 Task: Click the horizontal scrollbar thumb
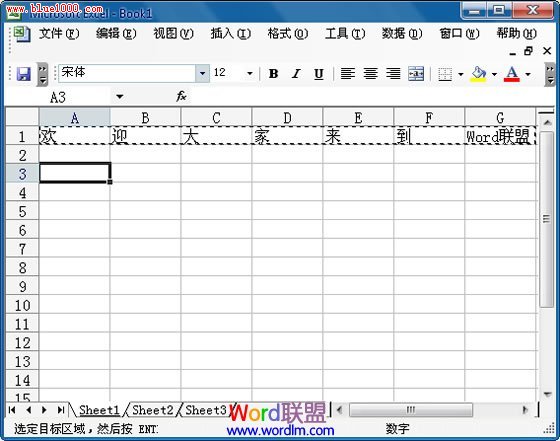(411, 410)
